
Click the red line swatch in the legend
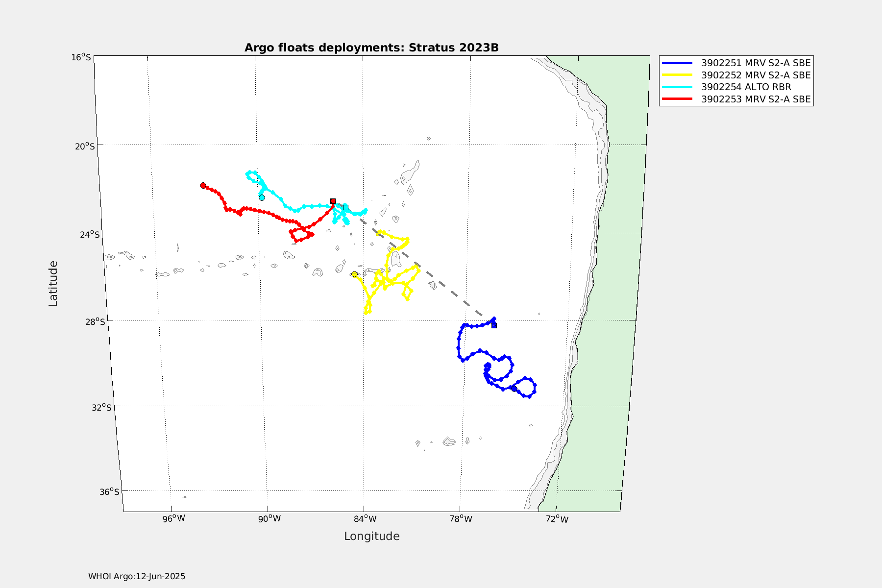(x=677, y=99)
